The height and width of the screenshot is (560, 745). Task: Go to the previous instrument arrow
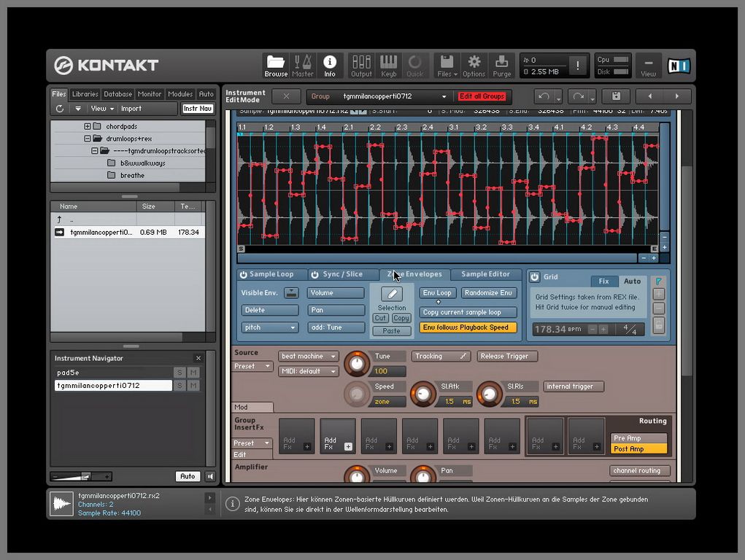(x=650, y=96)
